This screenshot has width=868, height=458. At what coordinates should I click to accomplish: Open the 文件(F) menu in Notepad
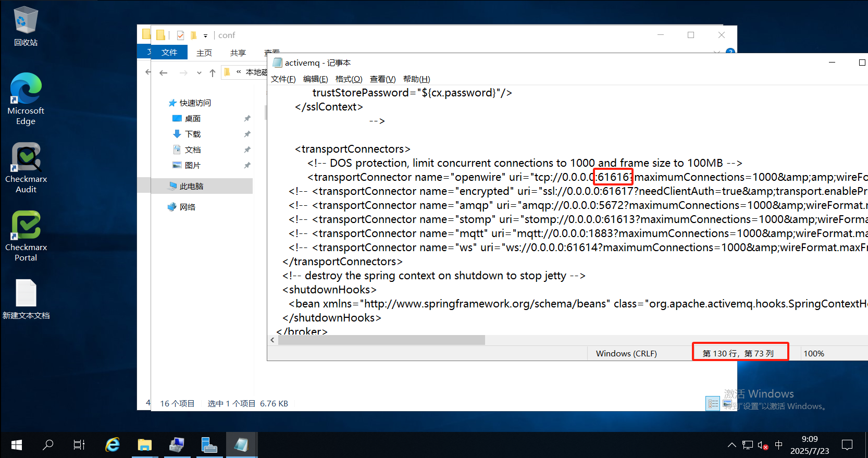point(283,79)
